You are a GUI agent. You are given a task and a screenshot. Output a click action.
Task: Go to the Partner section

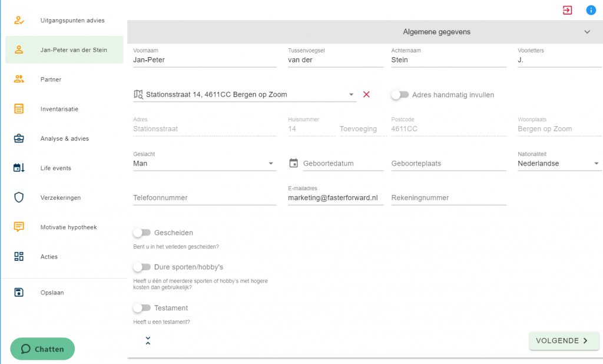[64, 80]
